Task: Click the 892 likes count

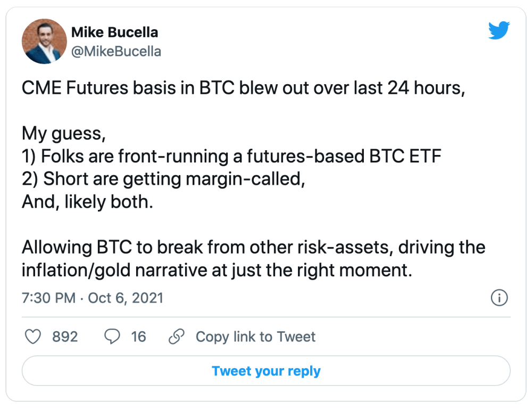Action: [65, 337]
